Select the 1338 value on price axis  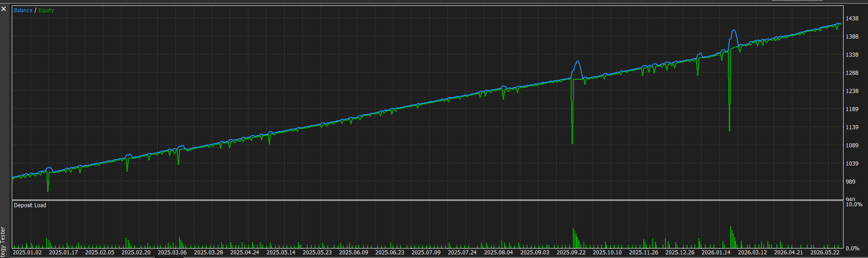pos(852,55)
